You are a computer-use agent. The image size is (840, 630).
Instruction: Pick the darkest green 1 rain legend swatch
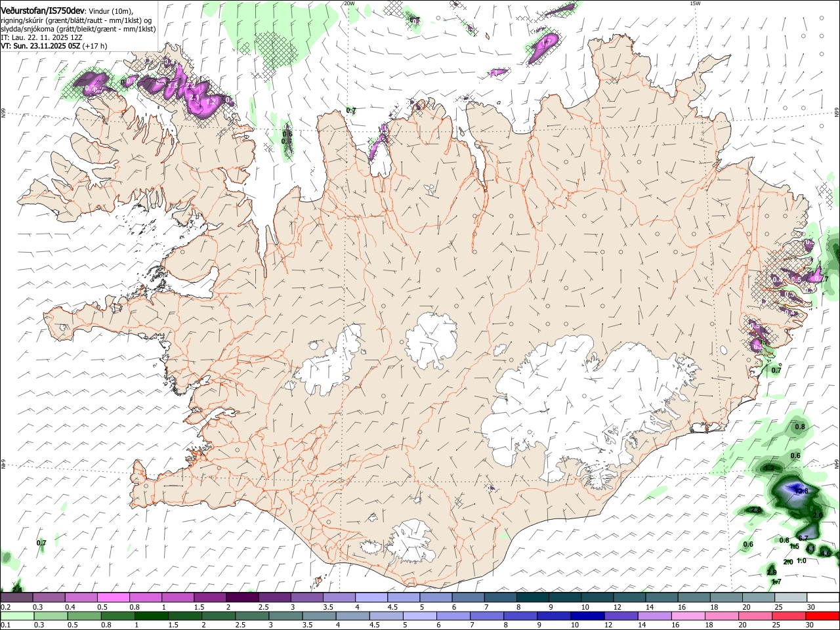tap(151, 616)
